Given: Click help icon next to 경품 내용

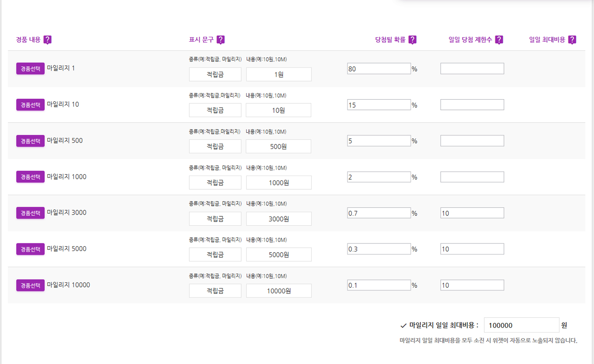Looking at the screenshot, I should point(47,40).
